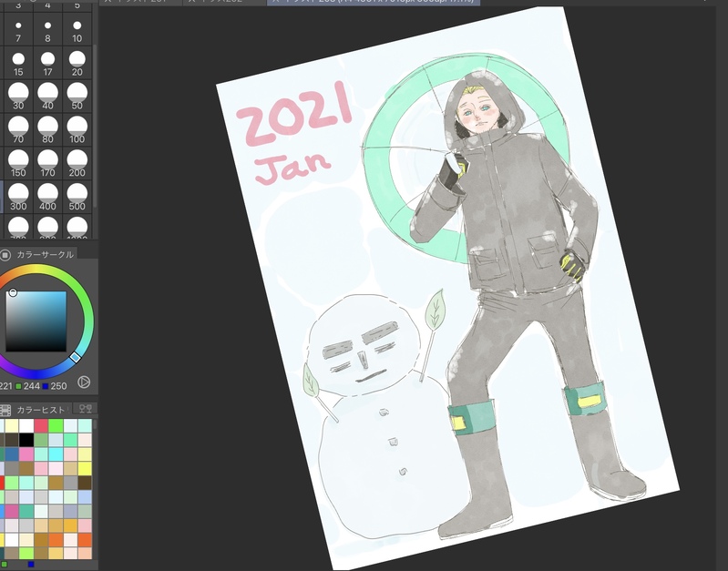Pick the 30 brush size preset
Screen dimensions: 728x571
click(18, 97)
